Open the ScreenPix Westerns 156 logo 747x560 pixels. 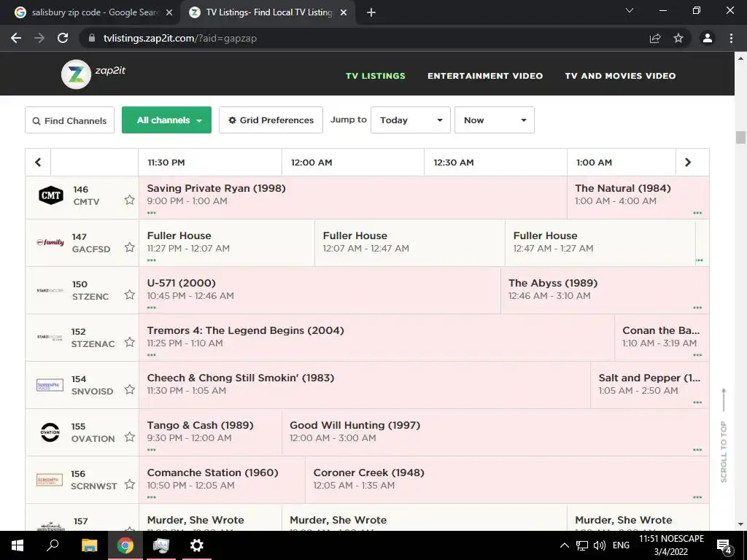pos(50,480)
